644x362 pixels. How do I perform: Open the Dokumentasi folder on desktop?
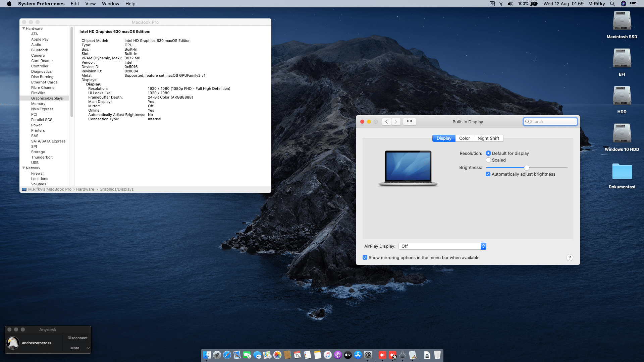[x=622, y=172]
